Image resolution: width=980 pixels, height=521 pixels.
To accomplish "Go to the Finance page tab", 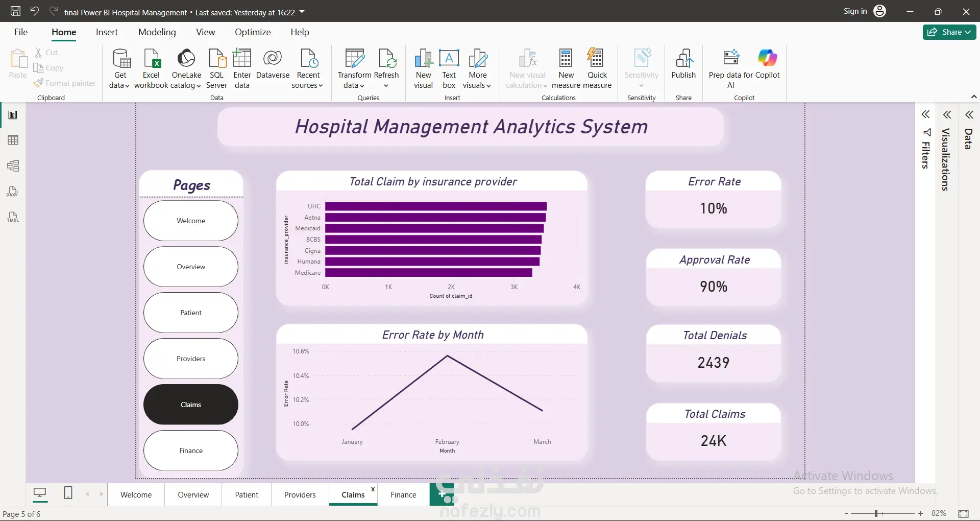I will tap(403, 494).
